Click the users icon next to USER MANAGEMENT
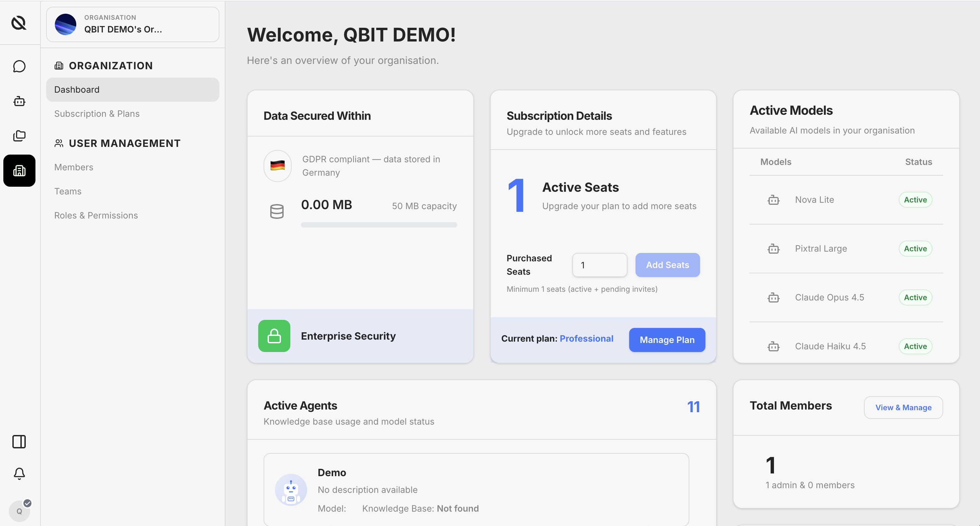The width and height of the screenshot is (980, 526). 59,143
